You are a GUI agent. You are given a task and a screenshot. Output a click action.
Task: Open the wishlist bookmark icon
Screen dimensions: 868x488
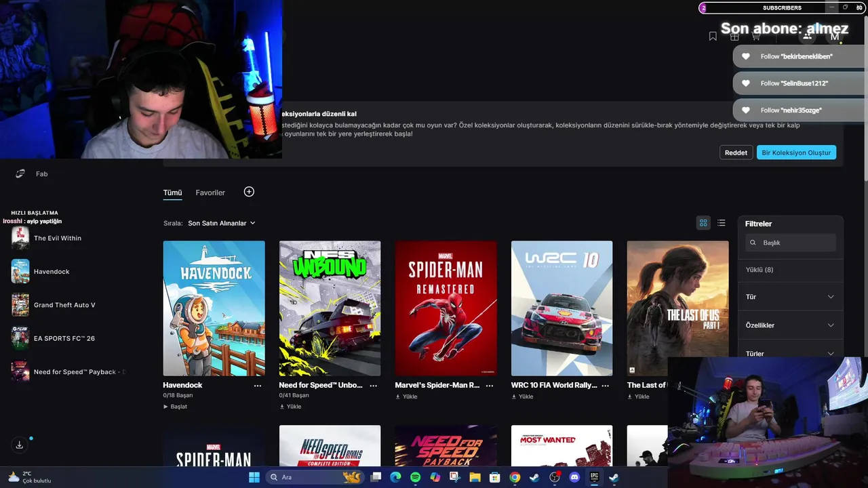pyautogui.click(x=713, y=37)
